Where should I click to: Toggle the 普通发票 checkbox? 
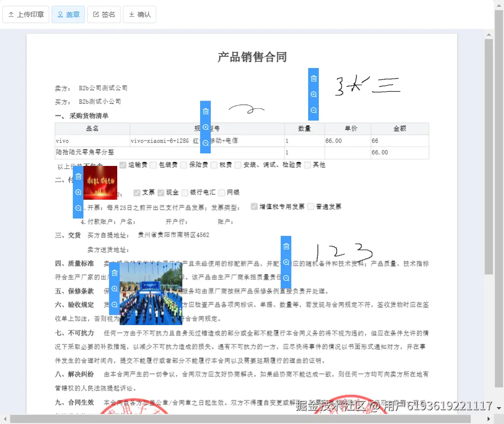[311, 206]
